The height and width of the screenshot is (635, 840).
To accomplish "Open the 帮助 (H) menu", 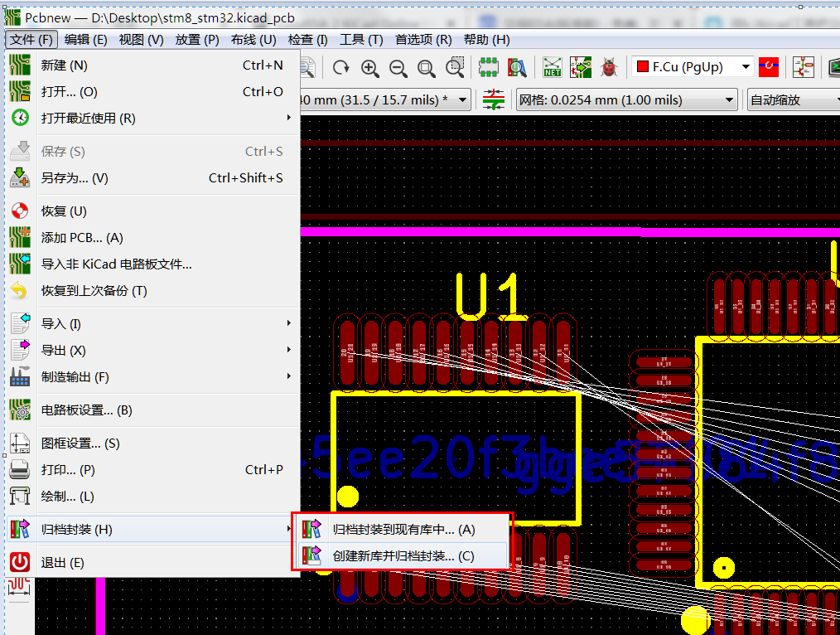I will (x=486, y=40).
